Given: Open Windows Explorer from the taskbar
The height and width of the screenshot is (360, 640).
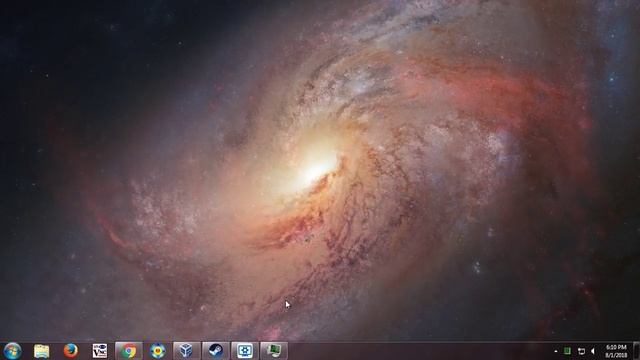Looking at the screenshot, I should click(41, 351).
